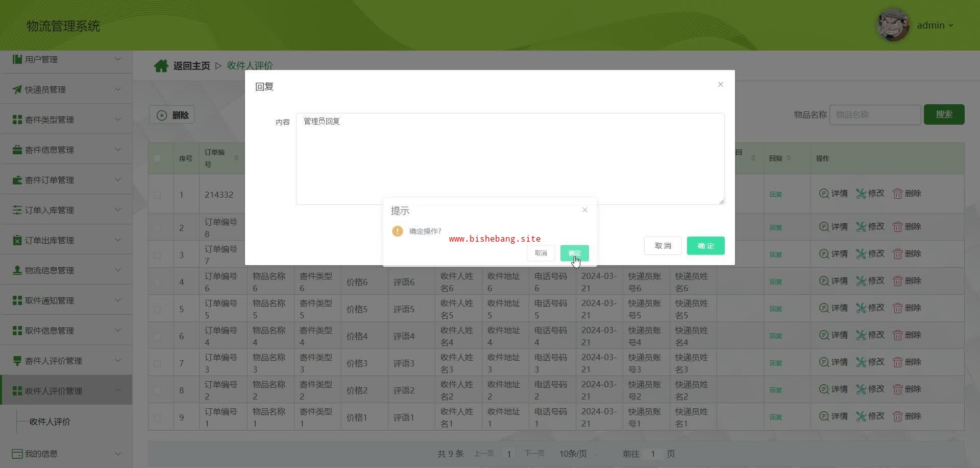This screenshot has height=468, width=980.
Task: Click the admin avatar picture
Action: [893, 25]
